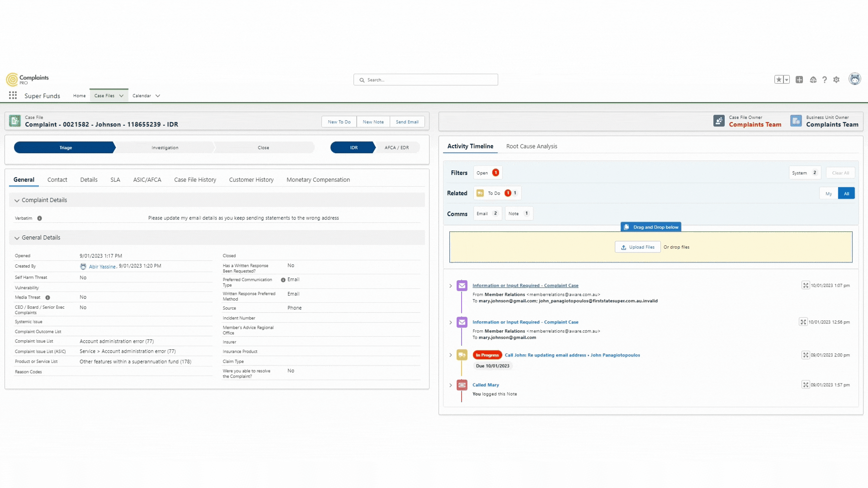Select the Root cause Analysis tab
The image size is (868, 488).
pyautogui.click(x=531, y=146)
